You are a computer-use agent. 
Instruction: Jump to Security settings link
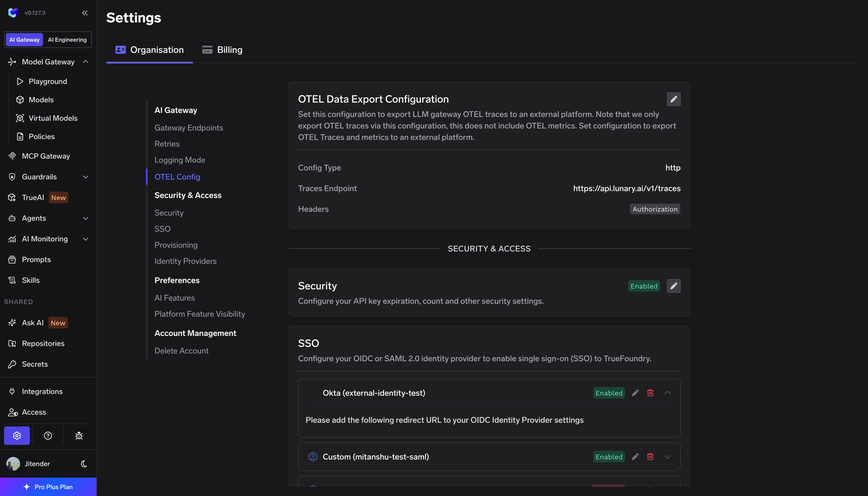[169, 213]
